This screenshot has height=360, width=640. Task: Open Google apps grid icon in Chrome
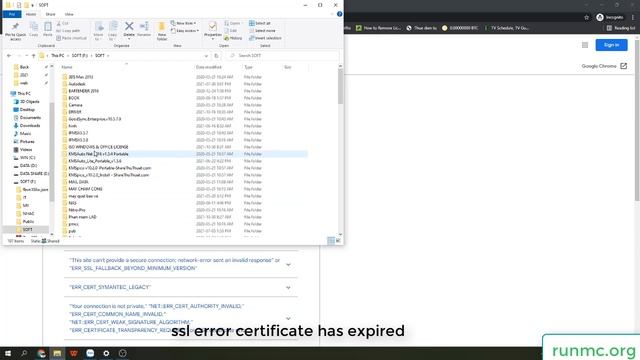585,45
